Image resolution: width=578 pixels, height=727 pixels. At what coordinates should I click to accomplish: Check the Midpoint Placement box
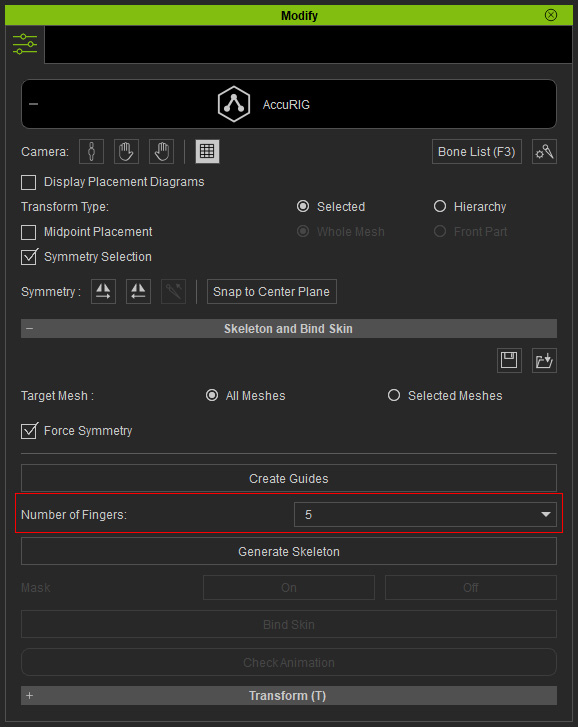(x=29, y=232)
